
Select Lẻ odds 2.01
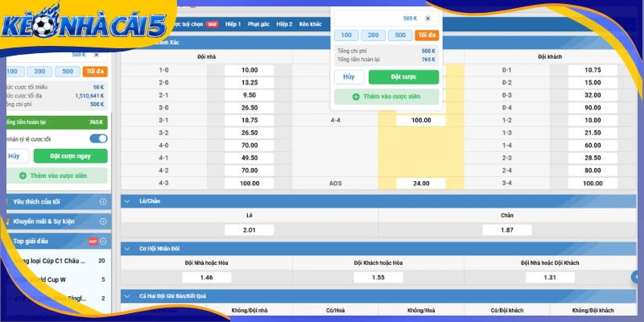[x=250, y=230]
